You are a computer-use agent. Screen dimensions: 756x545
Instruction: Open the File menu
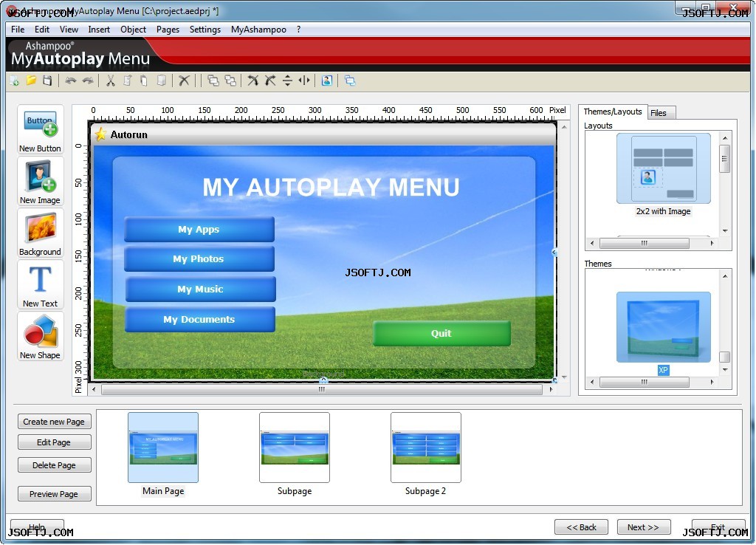(x=18, y=30)
